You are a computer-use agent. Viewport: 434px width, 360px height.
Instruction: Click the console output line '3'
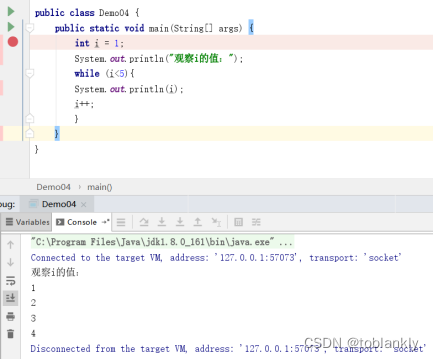point(33,318)
